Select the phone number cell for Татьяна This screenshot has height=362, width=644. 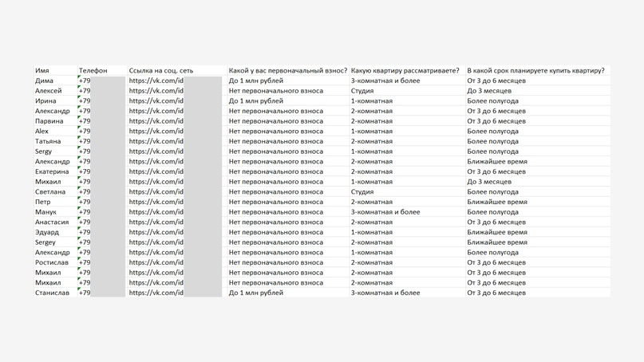pyautogui.click(x=85, y=141)
